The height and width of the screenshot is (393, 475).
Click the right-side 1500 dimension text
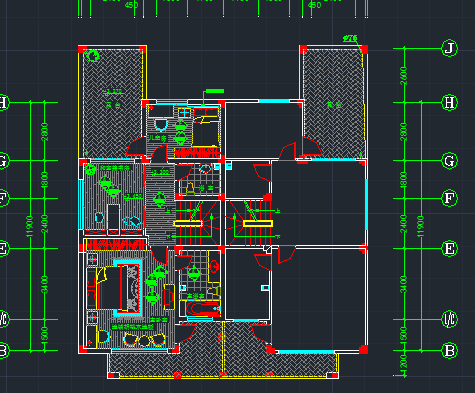click(404, 335)
